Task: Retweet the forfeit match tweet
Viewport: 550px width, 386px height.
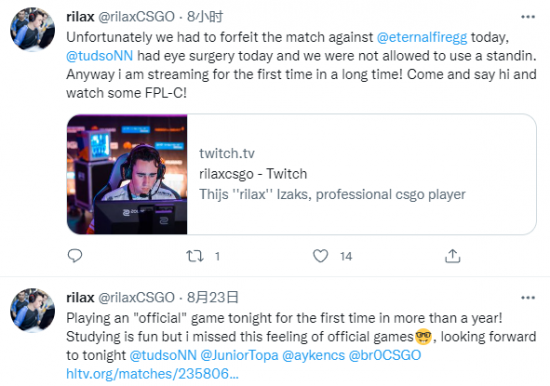Action: pos(195,256)
